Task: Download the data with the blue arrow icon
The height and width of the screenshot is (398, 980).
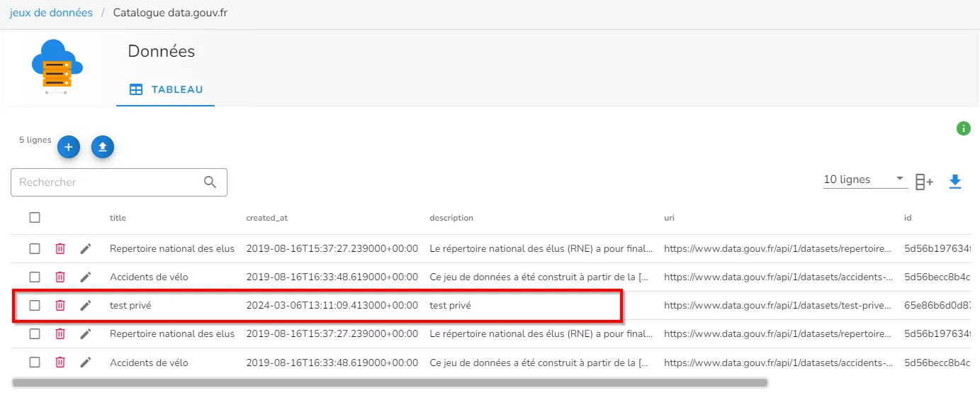Action: [955, 182]
